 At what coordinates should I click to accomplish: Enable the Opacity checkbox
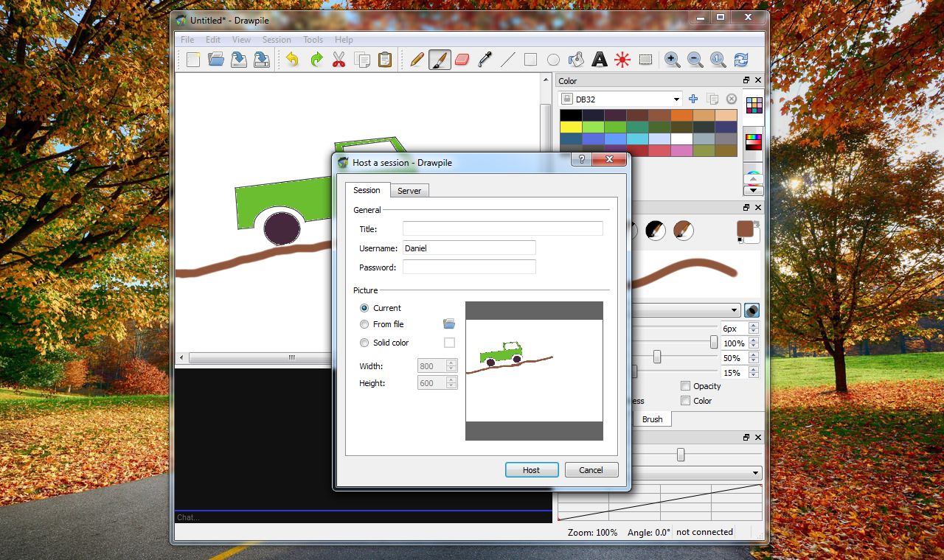pos(685,386)
